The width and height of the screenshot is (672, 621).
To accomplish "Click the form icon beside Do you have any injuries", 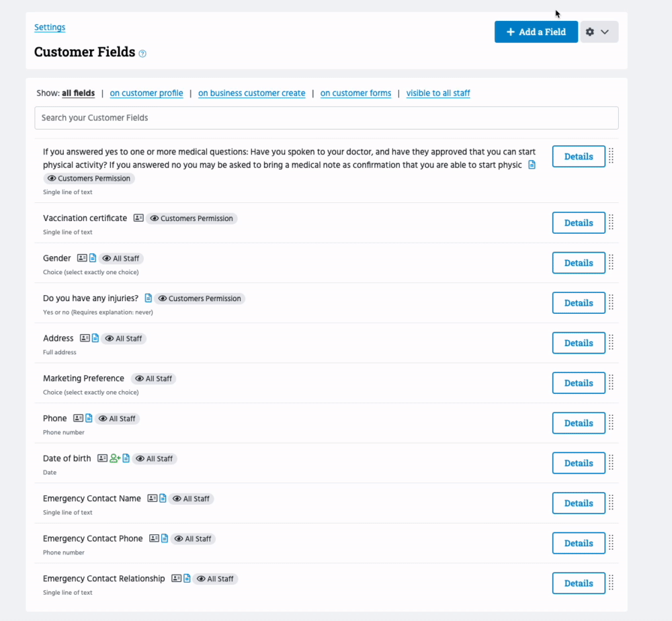I will (149, 298).
